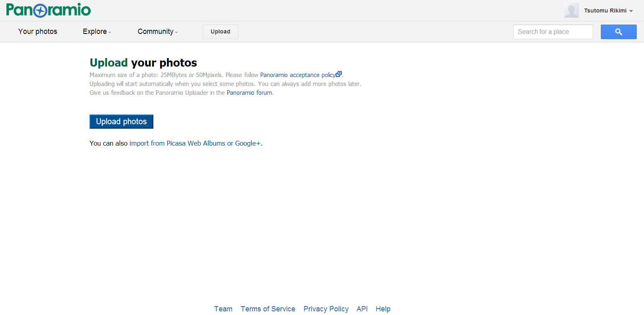Expand the Community menu
The width and height of the screenshot is (644, 315).
pos(158,31)
